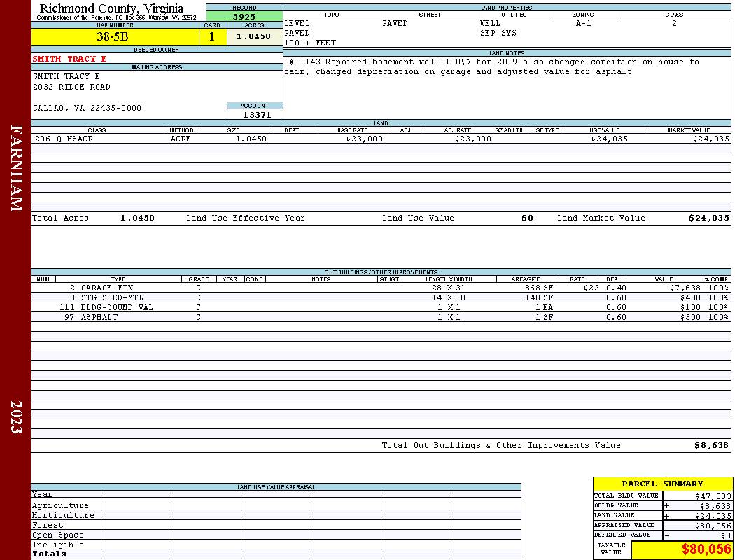Viewport: 735px width, 560px height.
Task: Click 100 + FEET land property entry
Action: pos(310,43)
